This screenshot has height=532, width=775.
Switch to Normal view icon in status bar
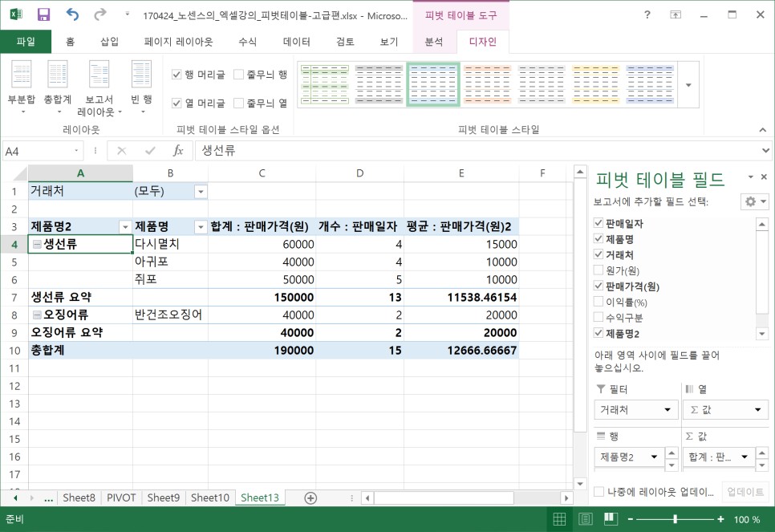pos(559,519)
